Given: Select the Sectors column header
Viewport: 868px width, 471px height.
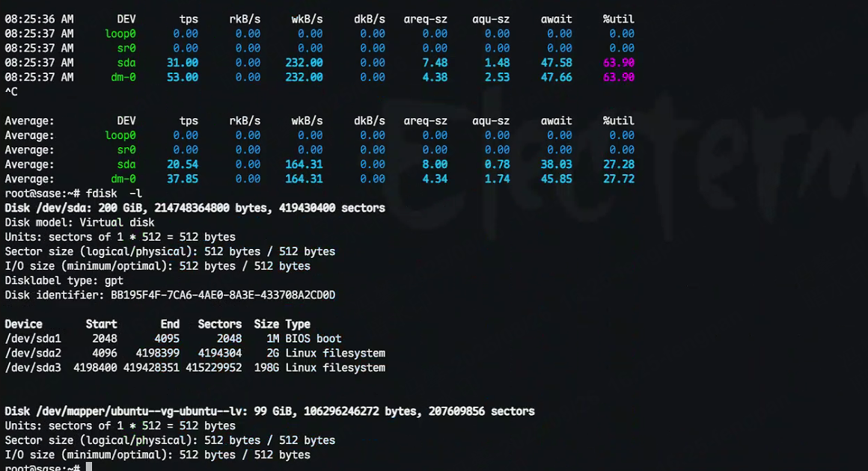Looking at the screenshot, I should [220, 324].
